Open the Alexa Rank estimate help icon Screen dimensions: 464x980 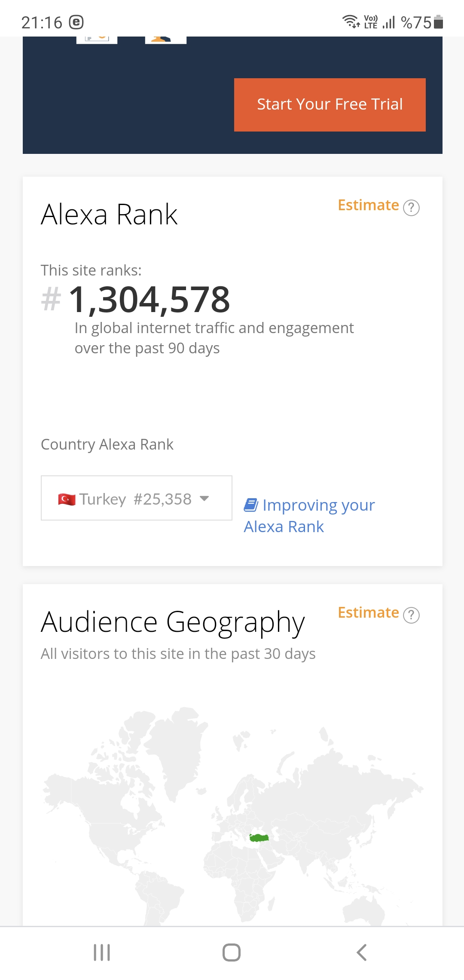pos(411,208)
